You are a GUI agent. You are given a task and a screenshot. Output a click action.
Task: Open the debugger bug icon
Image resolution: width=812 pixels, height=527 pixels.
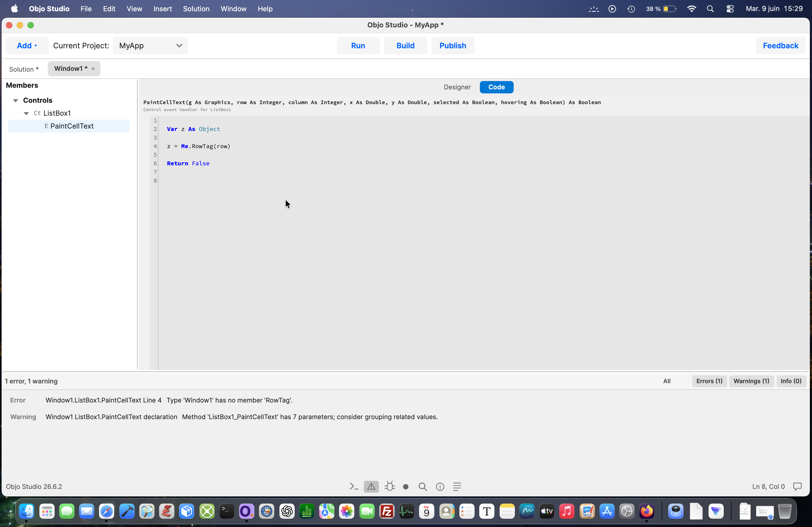click(389, 486)
